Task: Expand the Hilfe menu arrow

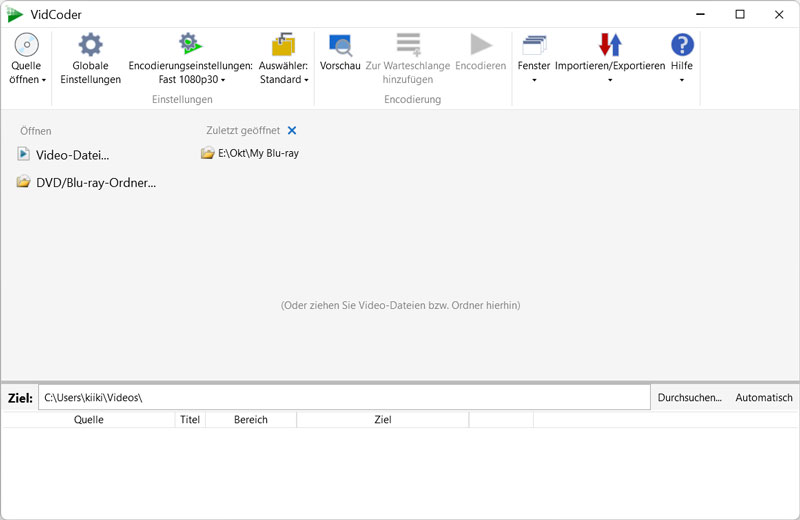Action: (x=682, y=80)
